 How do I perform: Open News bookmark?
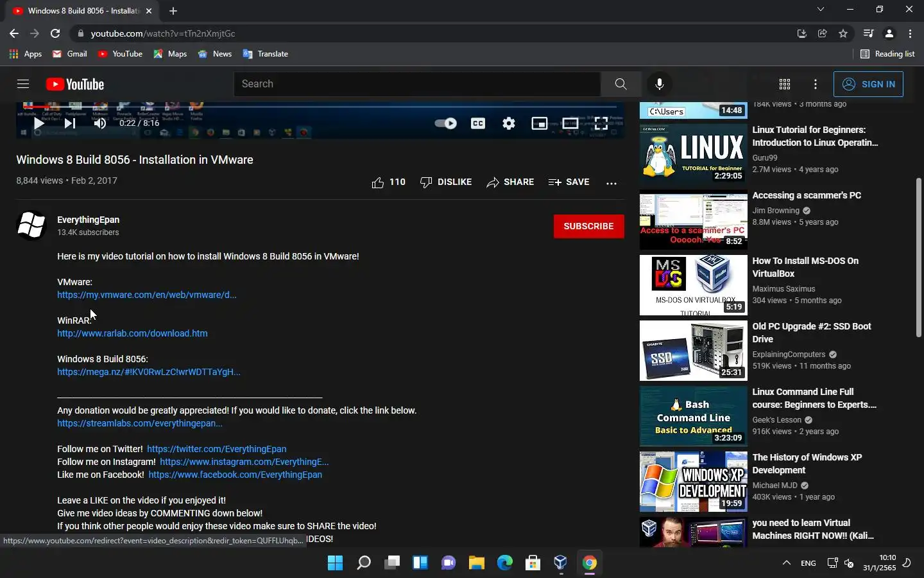point(215,54)
